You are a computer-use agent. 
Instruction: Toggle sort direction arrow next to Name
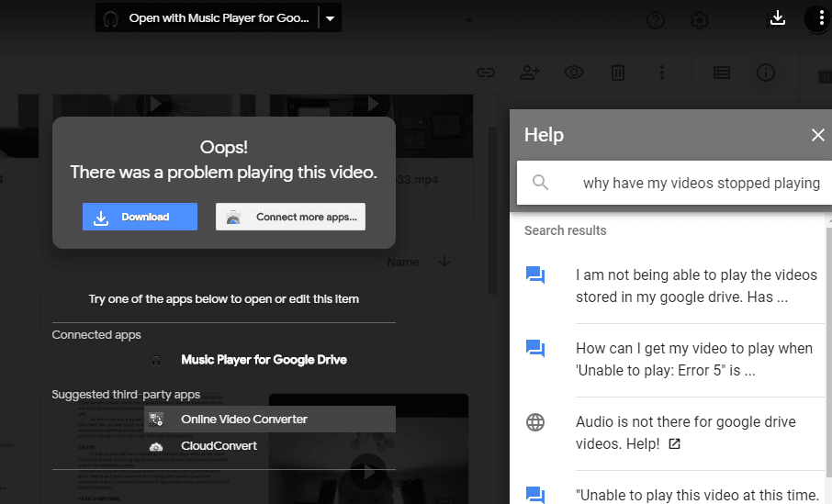click(x=444, y=262)
